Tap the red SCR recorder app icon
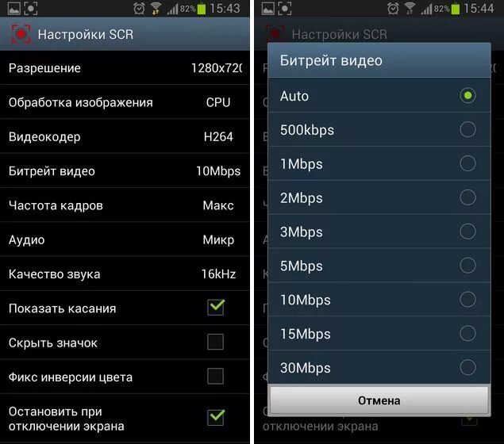The height and width of the screenshot is (444, 504). click(21, 34)
